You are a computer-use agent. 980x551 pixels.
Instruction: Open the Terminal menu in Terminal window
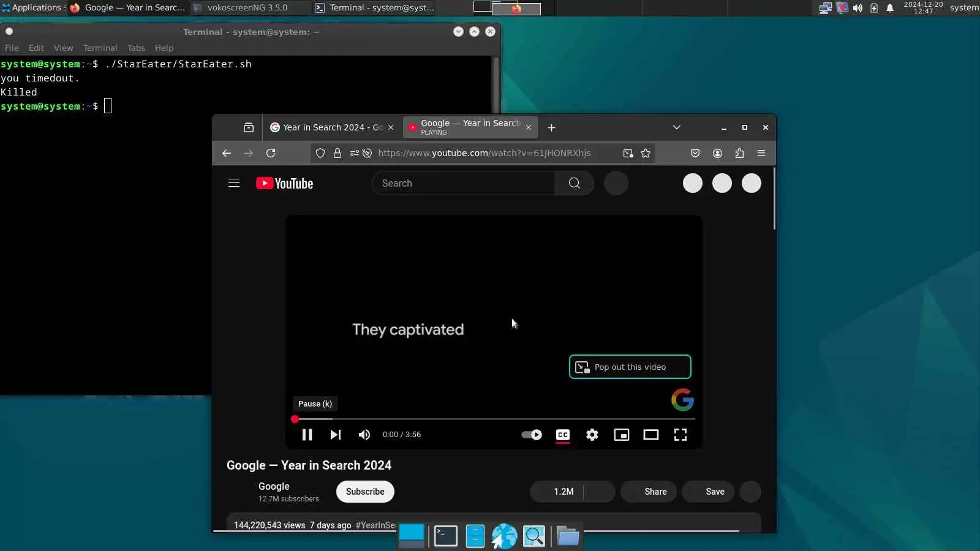tap(100, 48)
